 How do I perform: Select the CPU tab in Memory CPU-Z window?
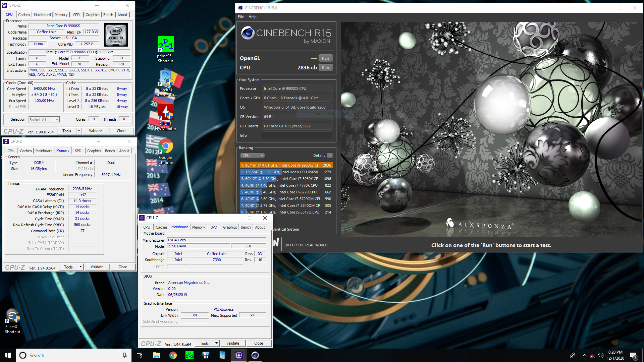(x=11, y=151)
